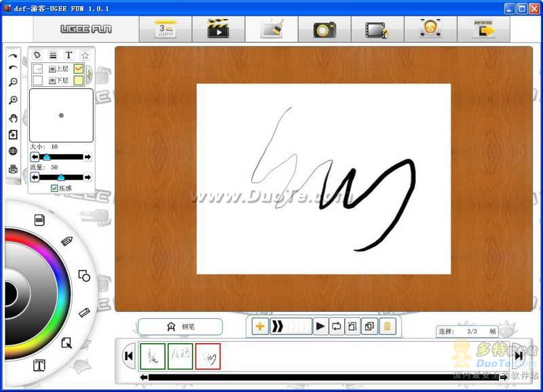This screenshot has width=543, height=392.
Task: Click the printer icon in left toolbar
Action: 13,169
